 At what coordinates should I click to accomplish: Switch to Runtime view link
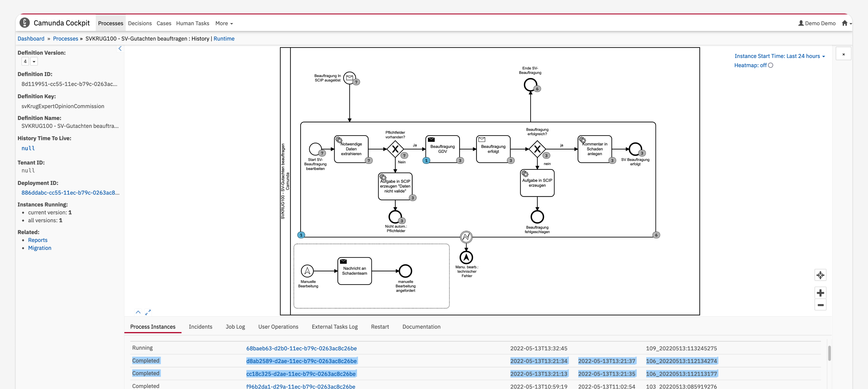pos(224,38)
